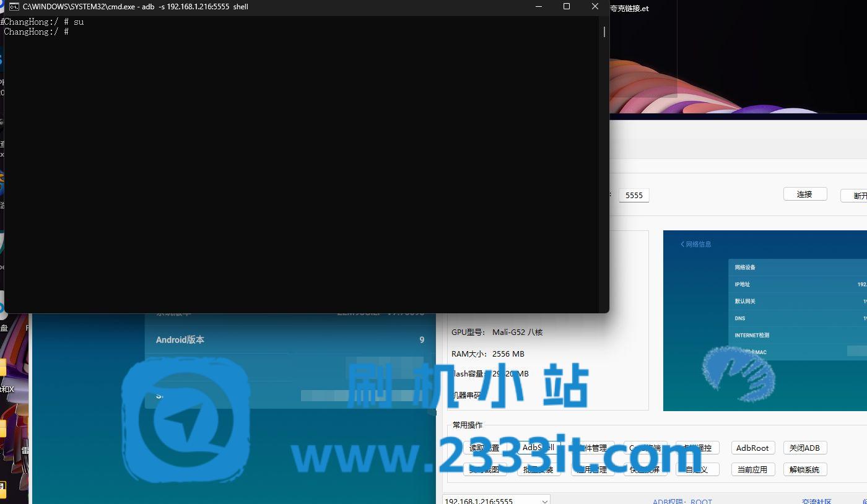
Task: Click the 文件管理 button
Action: pos(591,448)
